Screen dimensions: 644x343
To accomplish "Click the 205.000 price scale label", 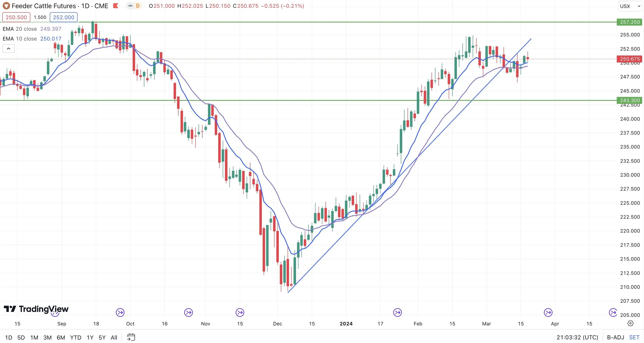I will click(x=630, y=315).
